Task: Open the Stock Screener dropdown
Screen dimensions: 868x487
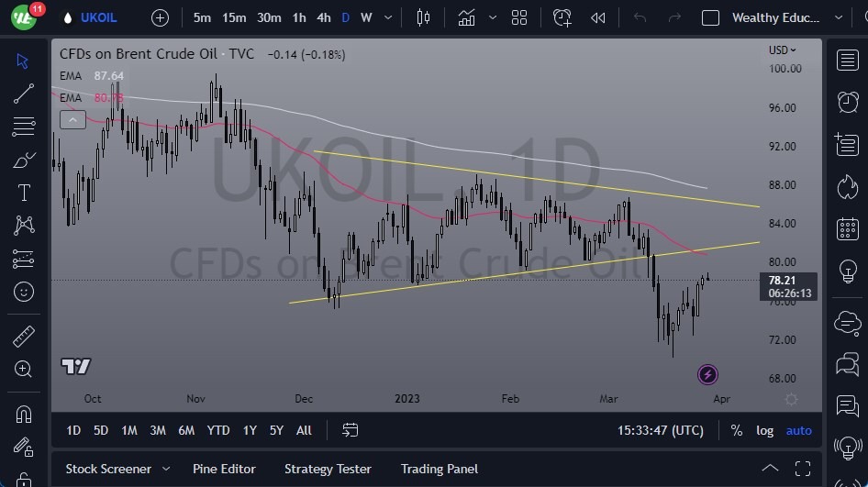Action: 117,469
